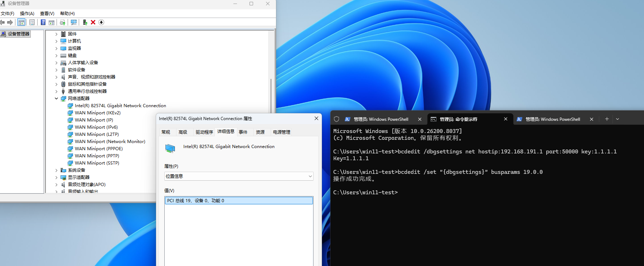Expand the 固件 tree node
Image resolution: width=644 pixels, height=266 pixels.
(56, 34)
